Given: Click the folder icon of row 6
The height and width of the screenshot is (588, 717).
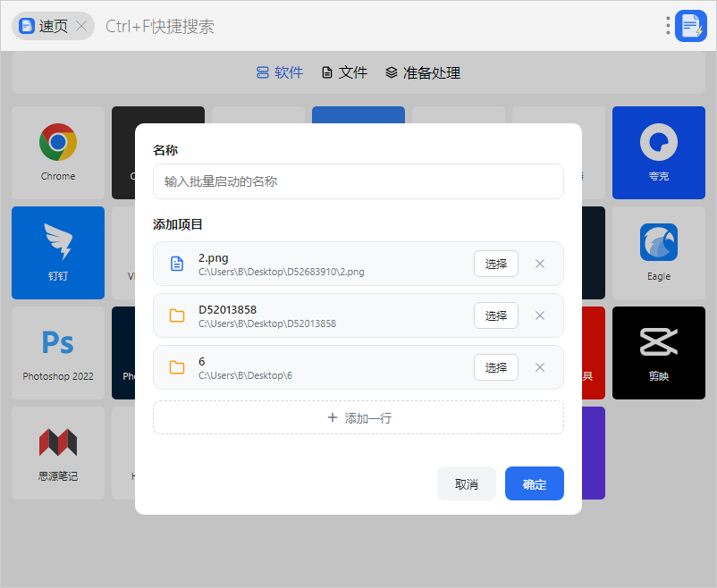Looking at the screenshot, I should coord(177,367).
